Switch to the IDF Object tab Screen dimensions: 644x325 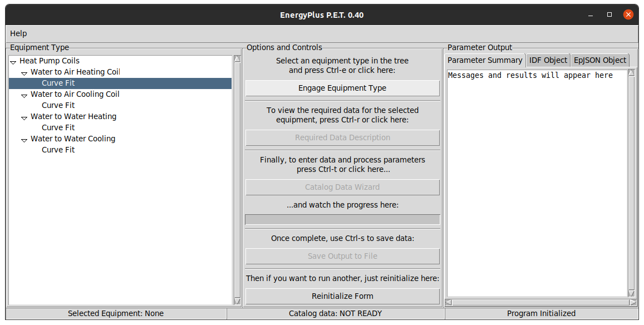(548, 60)
